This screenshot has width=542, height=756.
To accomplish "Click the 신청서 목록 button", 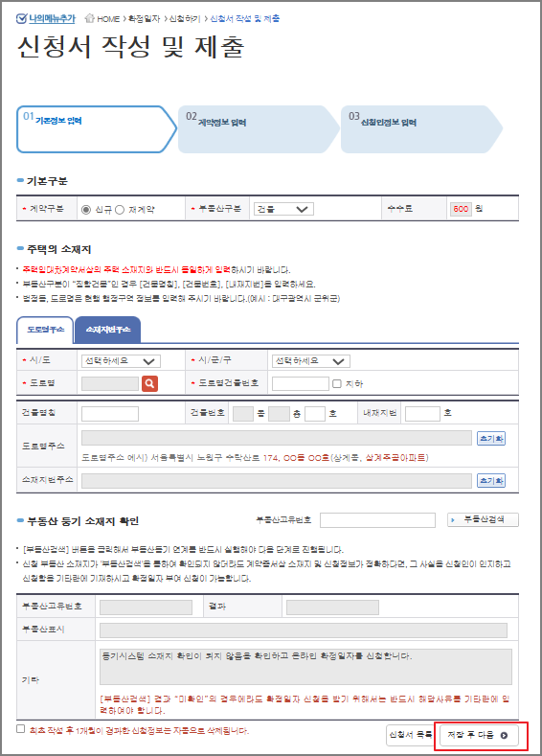I will [x=411, y=735].
